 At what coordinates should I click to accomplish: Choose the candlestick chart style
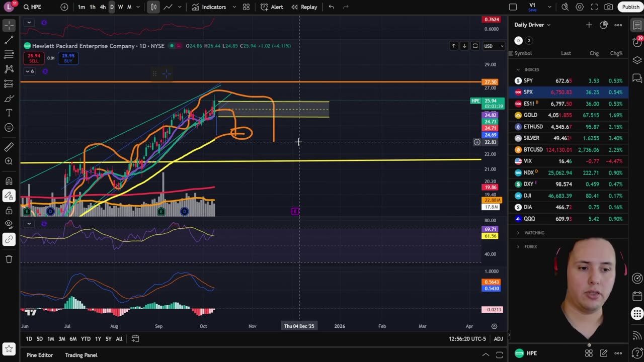(153, 7)
